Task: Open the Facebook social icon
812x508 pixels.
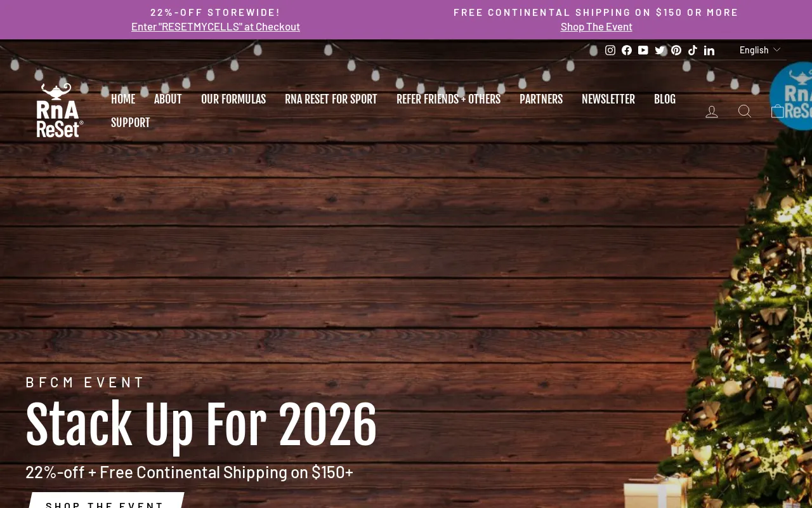Action: (627, 50)
